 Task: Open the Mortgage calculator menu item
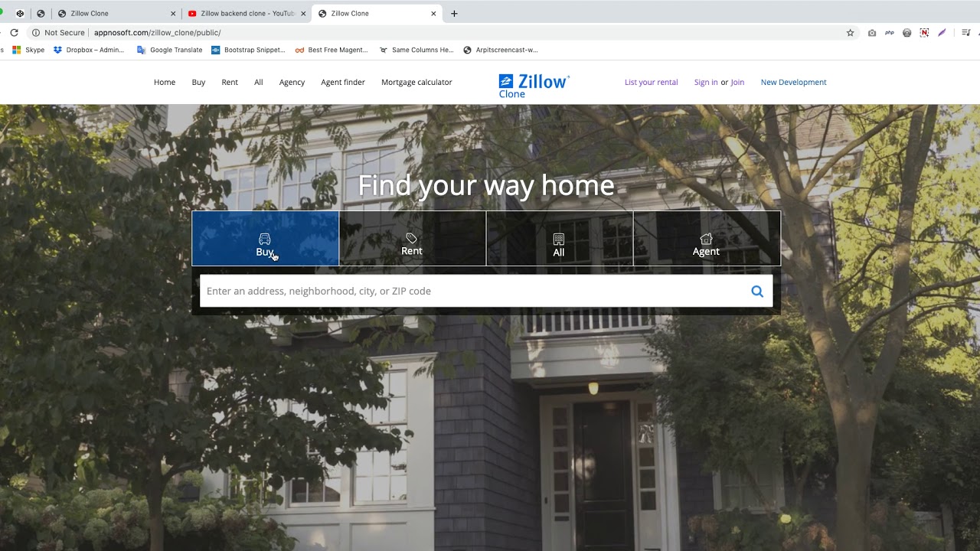click(416, 82)
